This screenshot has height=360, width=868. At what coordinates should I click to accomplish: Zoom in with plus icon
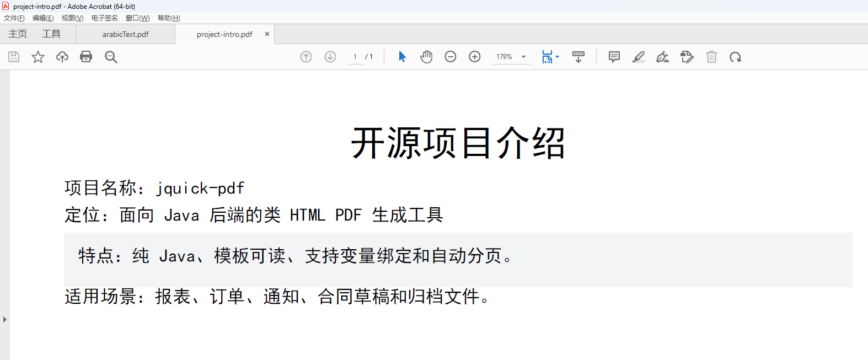pos(475,57)
